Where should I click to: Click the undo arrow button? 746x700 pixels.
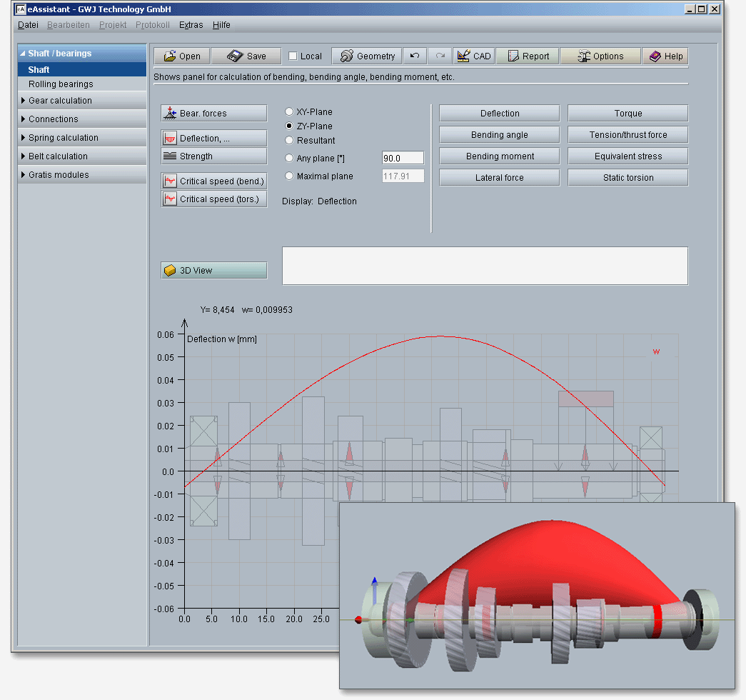(x=415, y=56)
